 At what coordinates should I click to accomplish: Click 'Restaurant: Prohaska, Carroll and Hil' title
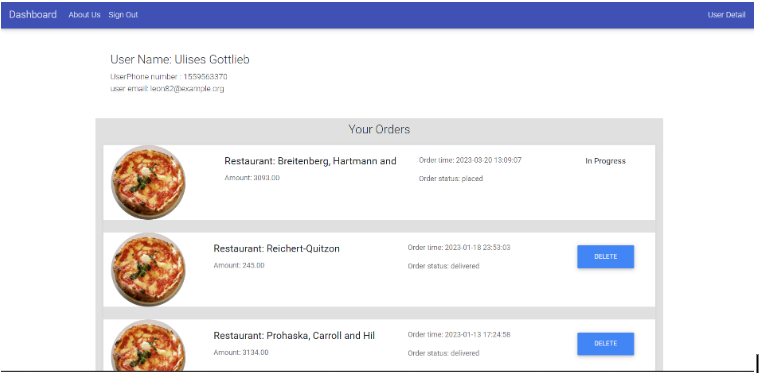pyautogui.click(x=294, y=336)
